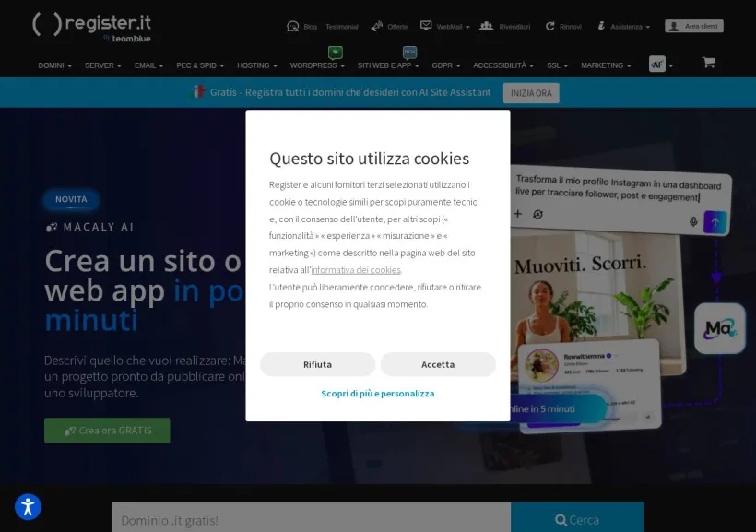Expand the Assistenza dropdown
The width and height of the screenshot is (756, 532).
pos(630,27)
